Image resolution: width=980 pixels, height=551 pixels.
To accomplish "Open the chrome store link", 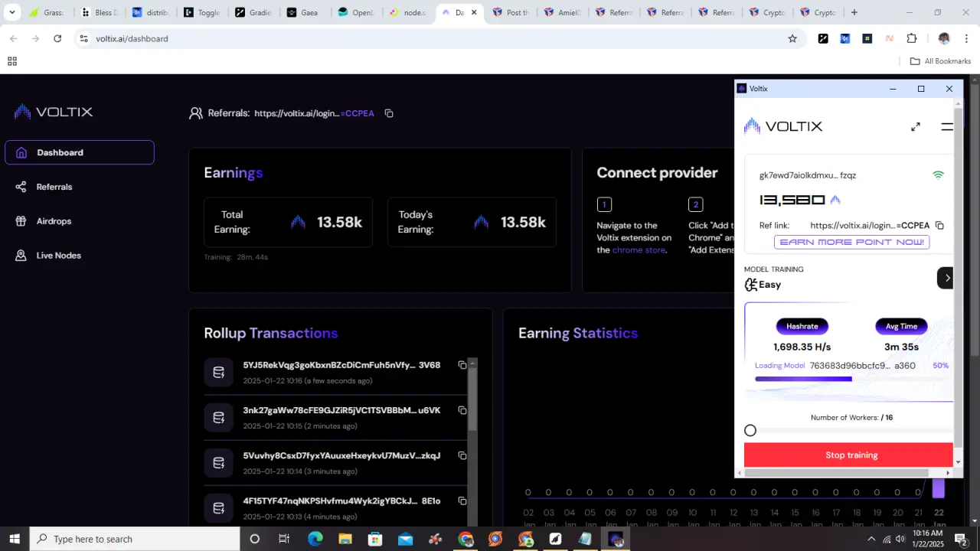I will 639,250.
